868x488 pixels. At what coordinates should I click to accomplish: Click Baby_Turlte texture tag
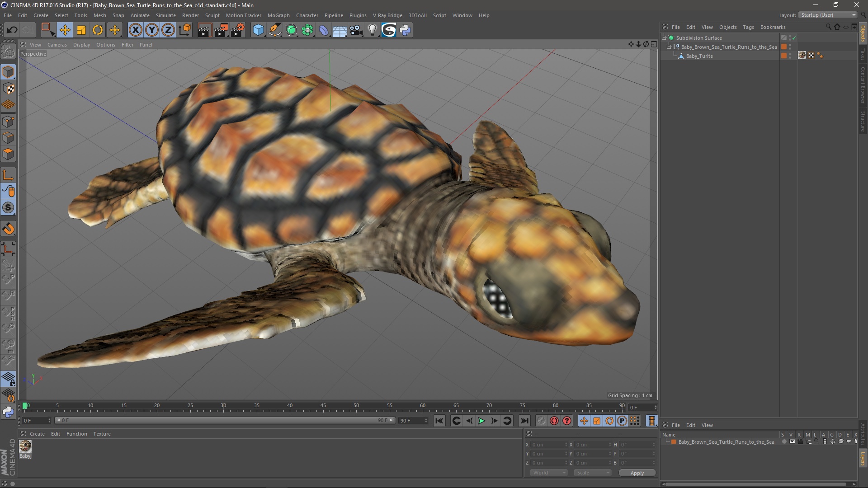802,56
